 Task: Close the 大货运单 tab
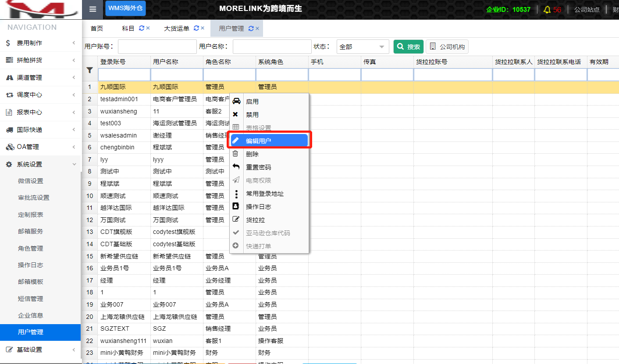[x=203, y=28]
